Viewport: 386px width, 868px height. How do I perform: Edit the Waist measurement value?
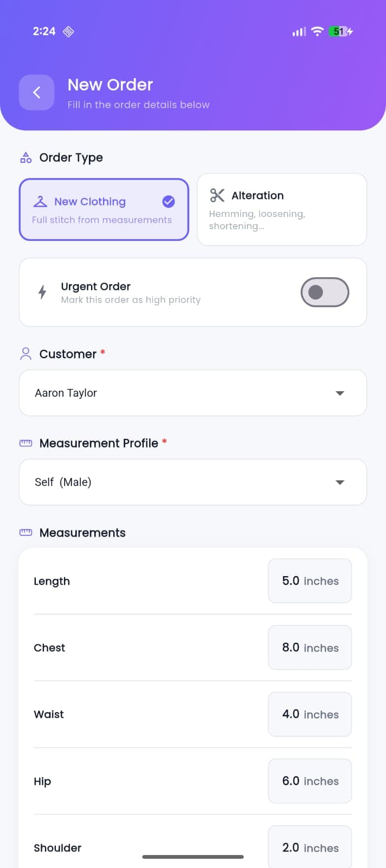click(310, 714)
